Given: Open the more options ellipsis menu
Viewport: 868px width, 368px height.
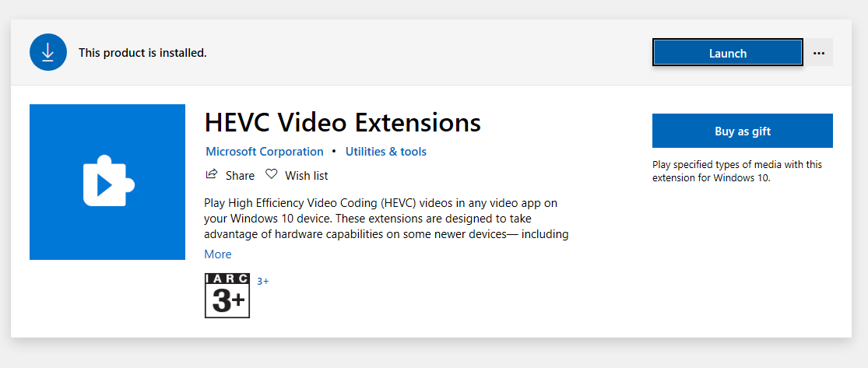Looking at the screenshot, I should 819,53.
